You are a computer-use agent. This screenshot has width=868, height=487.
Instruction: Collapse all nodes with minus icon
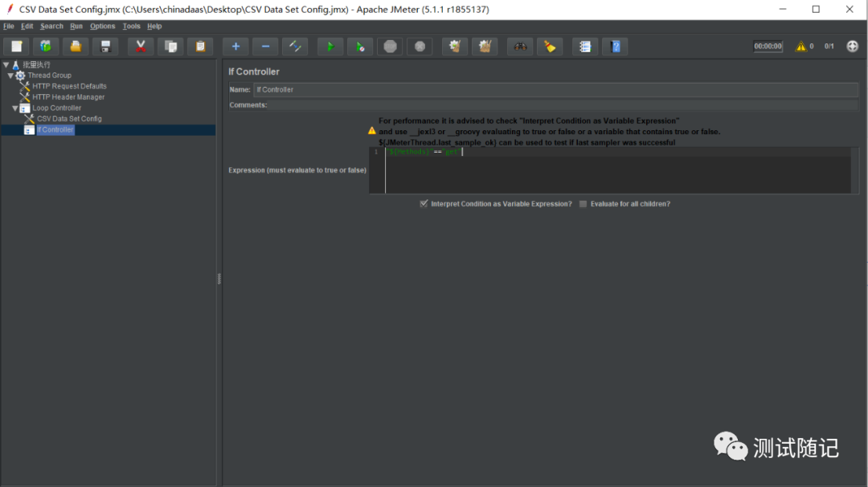pos(266,47)
